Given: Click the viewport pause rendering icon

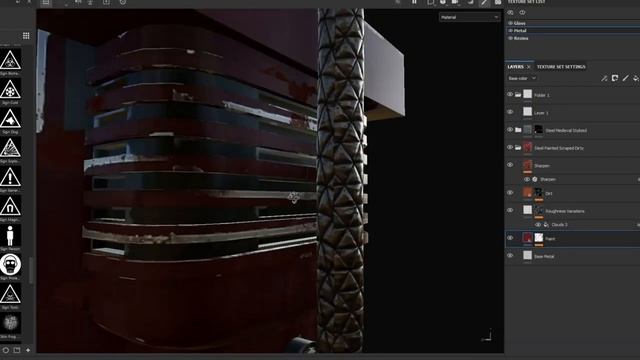Looking at the screenshot, I should 414,2.
